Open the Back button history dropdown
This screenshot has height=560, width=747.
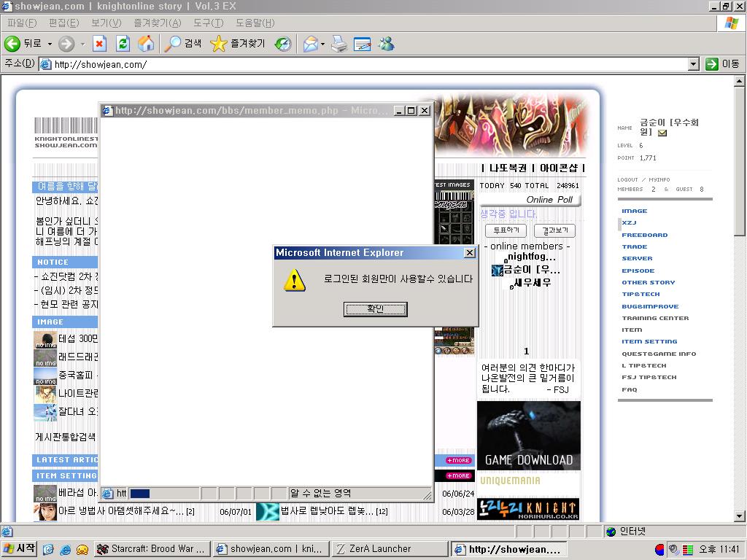pos(50,44)
